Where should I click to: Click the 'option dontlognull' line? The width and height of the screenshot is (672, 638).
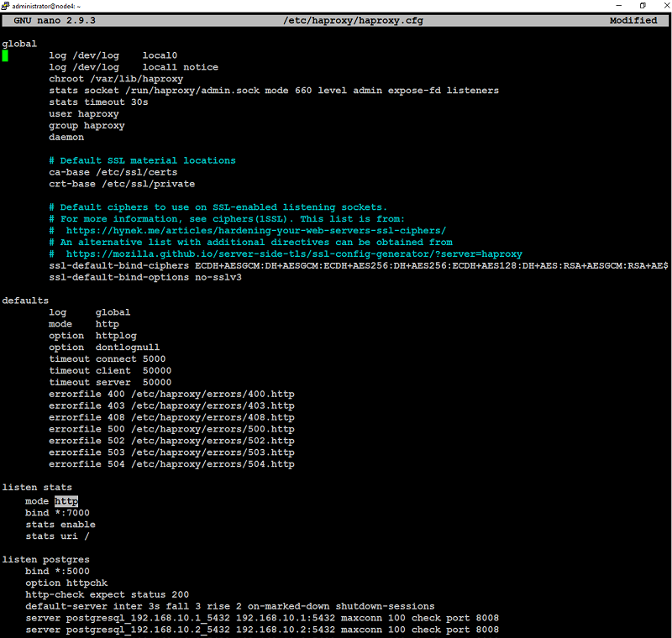(104, 348)
